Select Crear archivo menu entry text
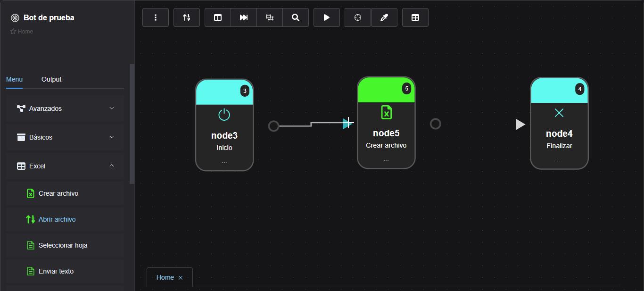The height and width of the screenshot is (291, 644). [x=58, y=193]
